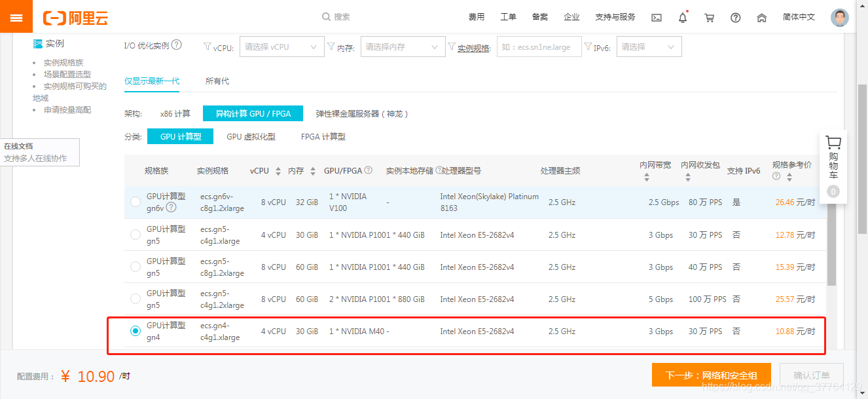Go to console home icon
The image size is (868, 399).
(x=762, y=18)
